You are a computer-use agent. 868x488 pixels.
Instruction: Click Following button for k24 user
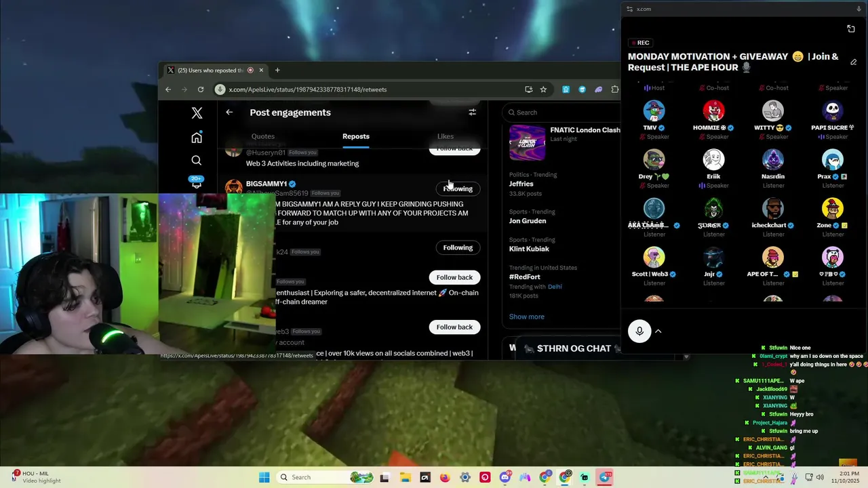(x=458, y=247)
